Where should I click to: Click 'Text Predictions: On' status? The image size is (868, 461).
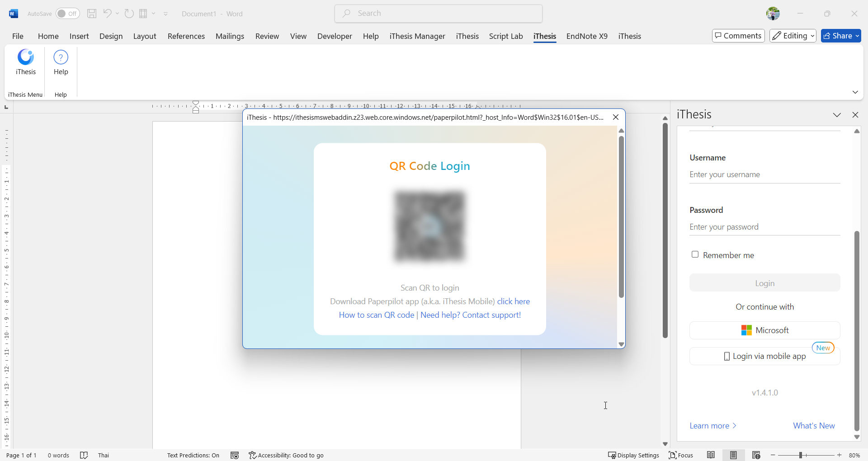193,455
